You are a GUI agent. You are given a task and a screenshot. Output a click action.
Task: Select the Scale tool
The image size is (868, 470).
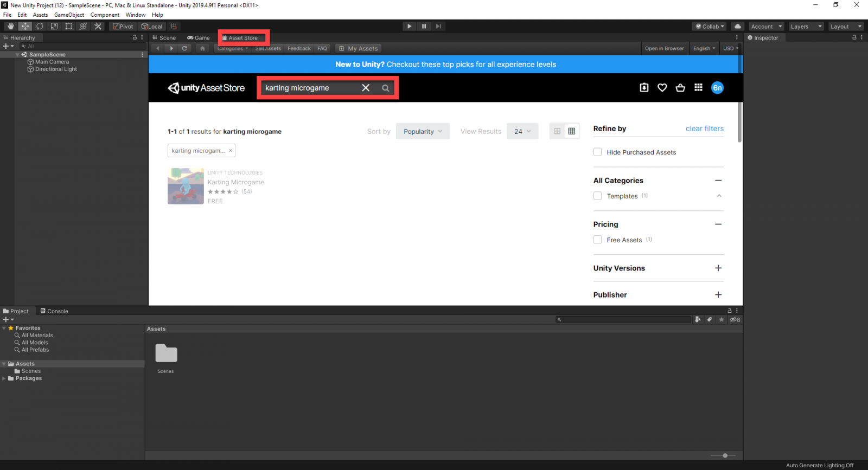pyautogui.click(x=54, y=26)
